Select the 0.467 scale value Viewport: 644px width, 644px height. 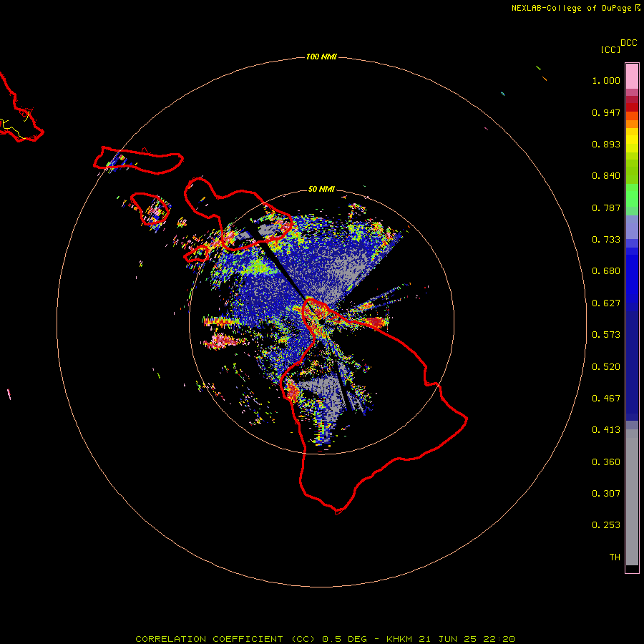(606, 399)
